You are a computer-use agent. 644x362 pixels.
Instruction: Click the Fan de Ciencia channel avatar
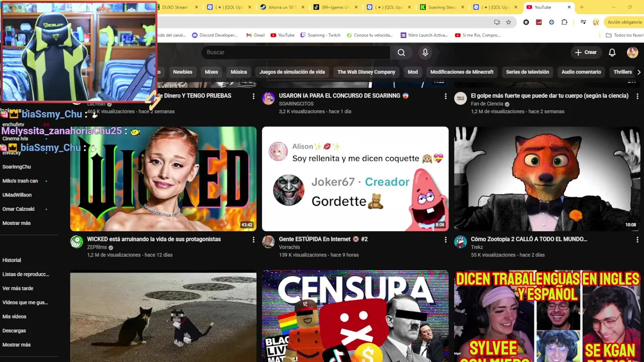[x=460, y=98]
